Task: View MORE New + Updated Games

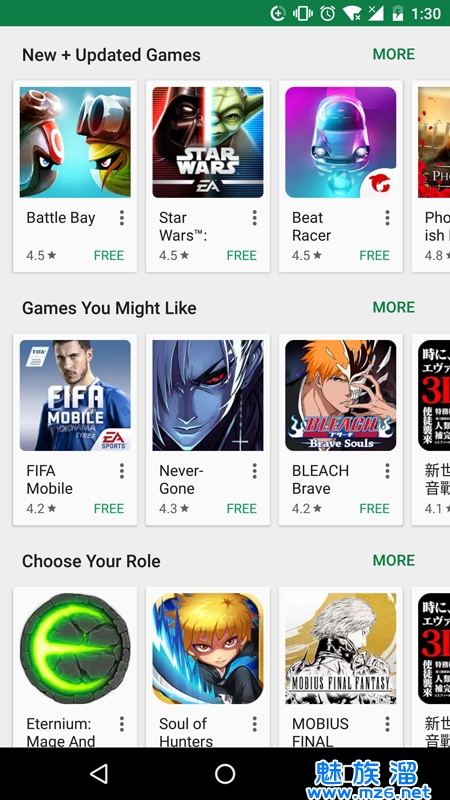Action: [x=393, y=54]
